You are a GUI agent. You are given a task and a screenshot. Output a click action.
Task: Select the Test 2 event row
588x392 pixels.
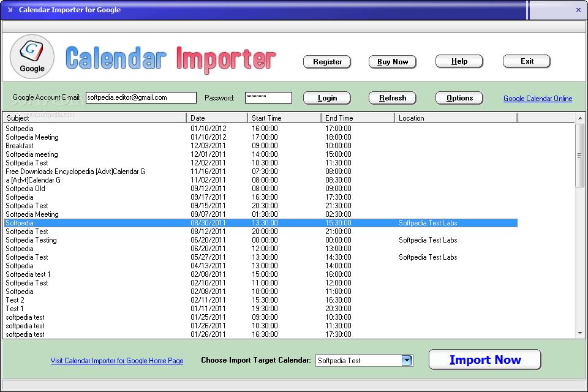(261, 300)
